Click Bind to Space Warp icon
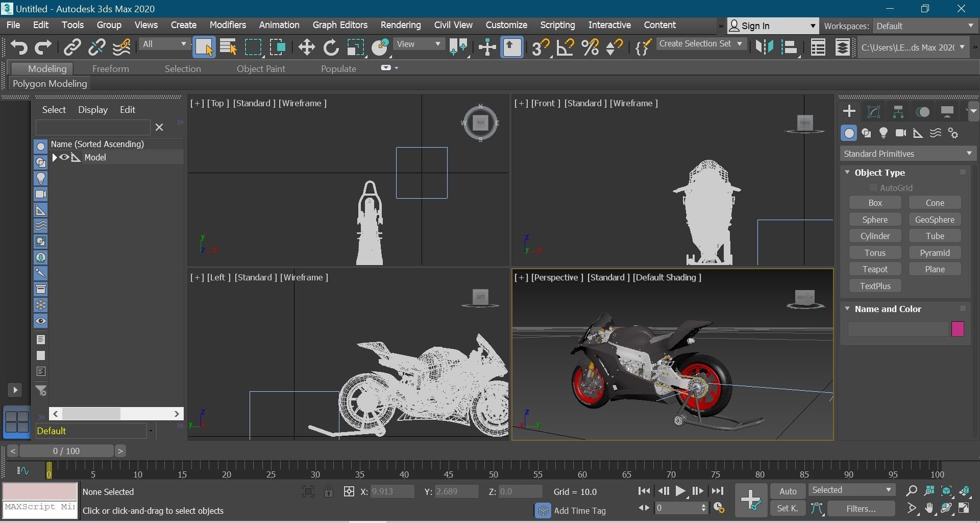Viewport: 980px width, 523px height. (x=121, y=47)
